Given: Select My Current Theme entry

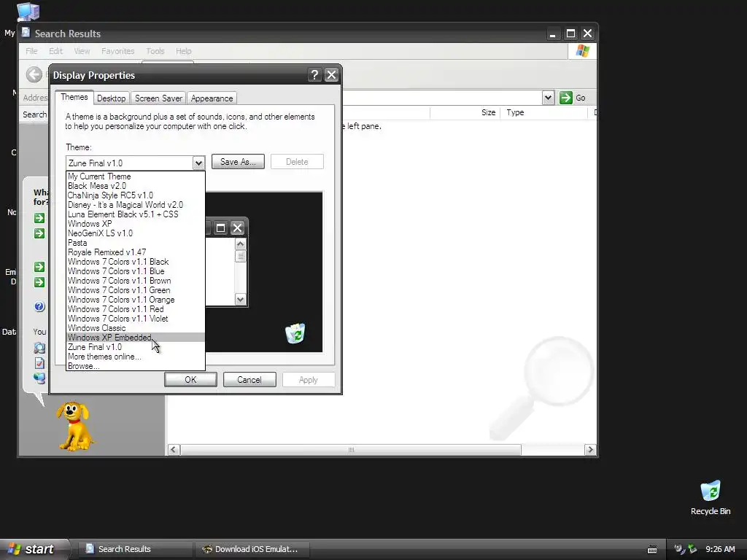Looking at the screenshot, I should point(135,176).
